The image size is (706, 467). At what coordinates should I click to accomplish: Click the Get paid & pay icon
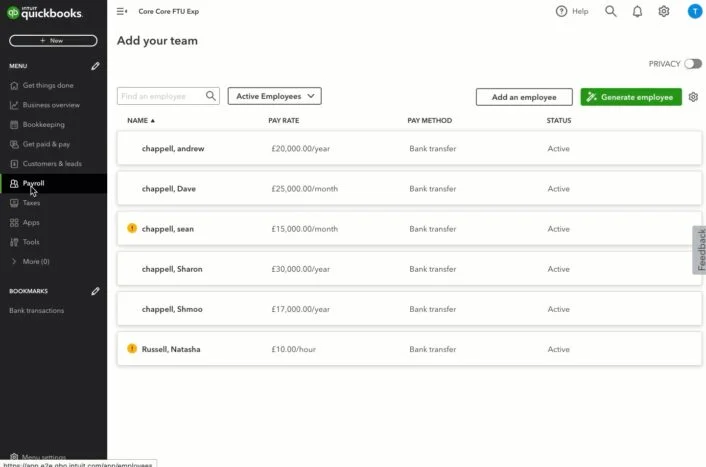coord(14,144)
